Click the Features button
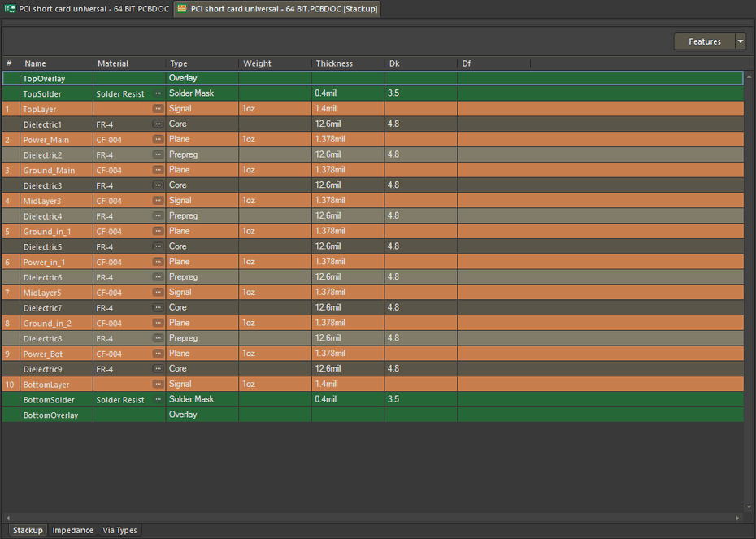 [705, 41]
